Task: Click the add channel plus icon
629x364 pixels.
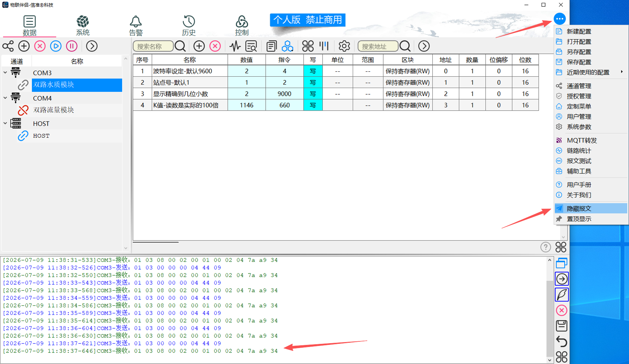Action: click(24, 46)
